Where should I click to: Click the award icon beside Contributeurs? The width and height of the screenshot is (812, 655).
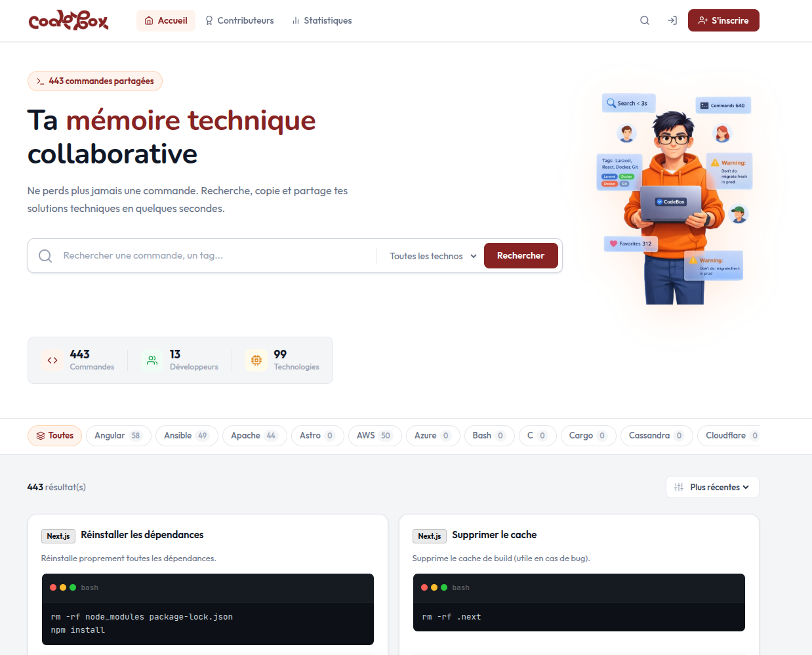pyautogui.click(x=209, y=20)
